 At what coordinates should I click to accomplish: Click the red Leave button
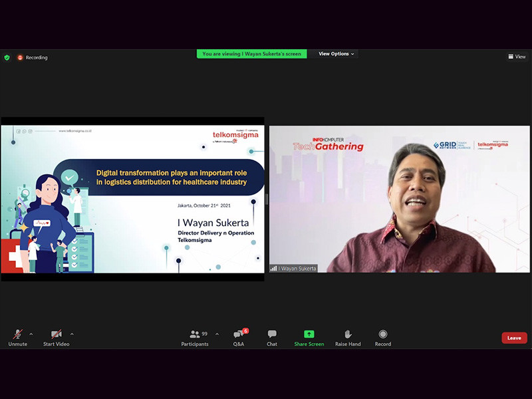coord(514,338)
